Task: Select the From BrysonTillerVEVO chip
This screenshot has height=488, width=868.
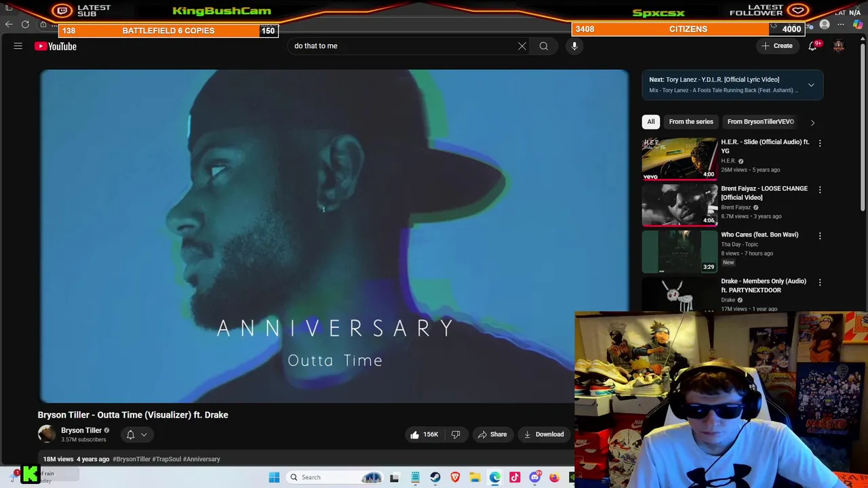Action: coord(760,121)
